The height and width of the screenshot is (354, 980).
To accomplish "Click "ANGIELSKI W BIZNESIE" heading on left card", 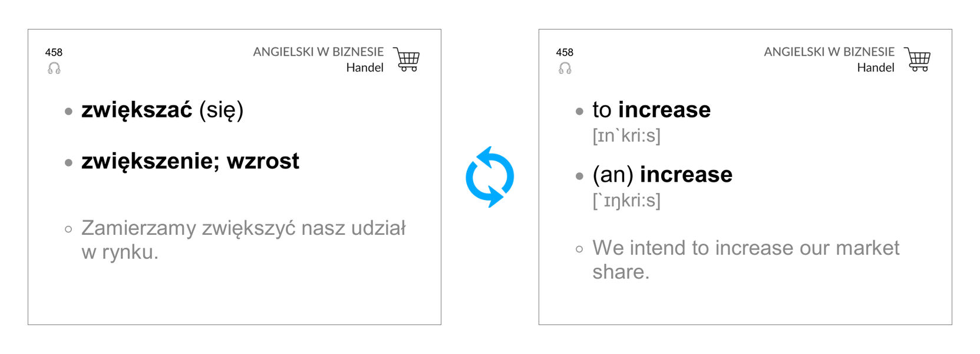I will click(x=318, y=52).
